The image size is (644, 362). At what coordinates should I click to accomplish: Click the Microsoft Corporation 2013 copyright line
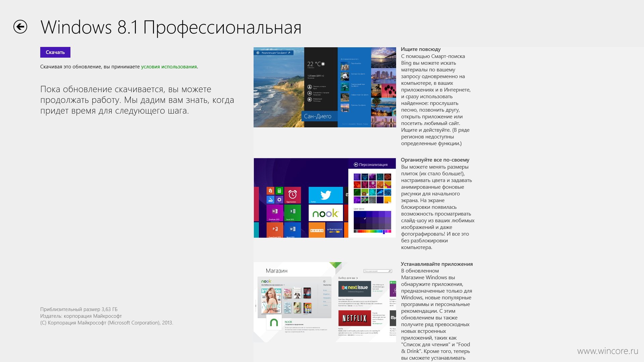pos(107,323)
